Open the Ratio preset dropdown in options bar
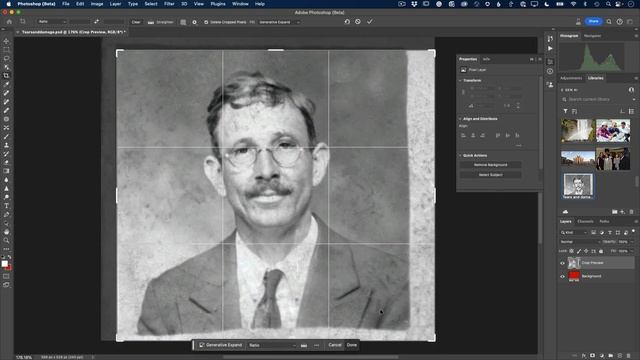640x360 pixels. (x=52, y=22)
